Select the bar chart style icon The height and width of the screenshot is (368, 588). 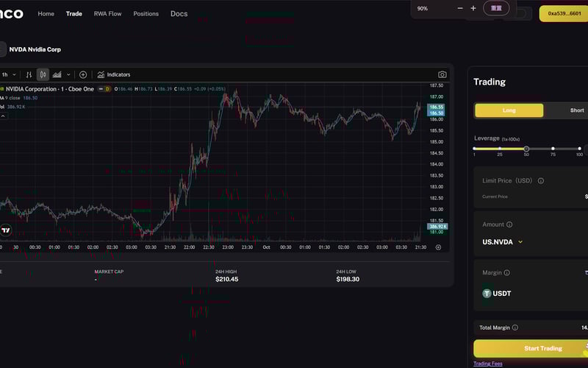click(x=29, y=75)
